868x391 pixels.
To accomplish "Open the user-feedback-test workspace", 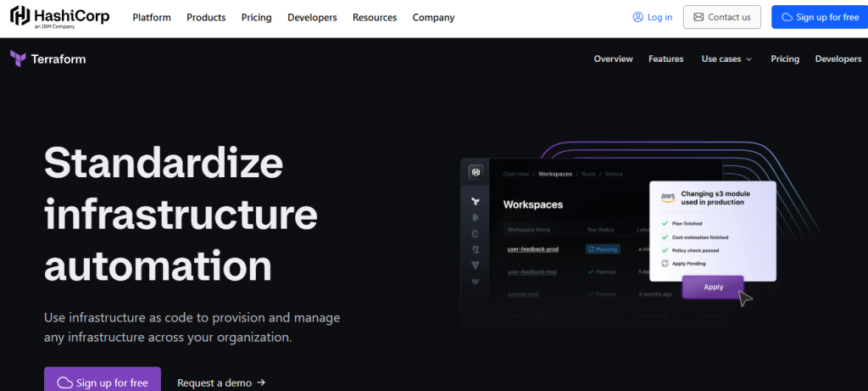I will click(532, 272).
